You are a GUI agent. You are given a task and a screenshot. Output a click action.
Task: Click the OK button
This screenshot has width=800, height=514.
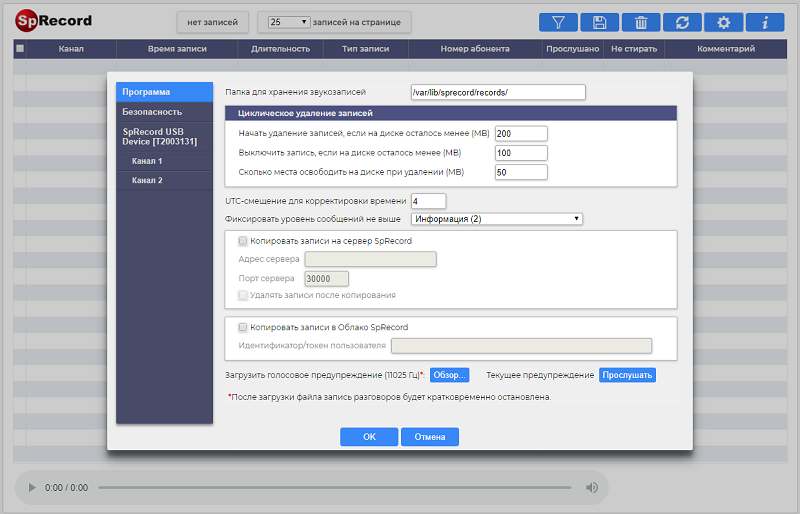[369, 437]
